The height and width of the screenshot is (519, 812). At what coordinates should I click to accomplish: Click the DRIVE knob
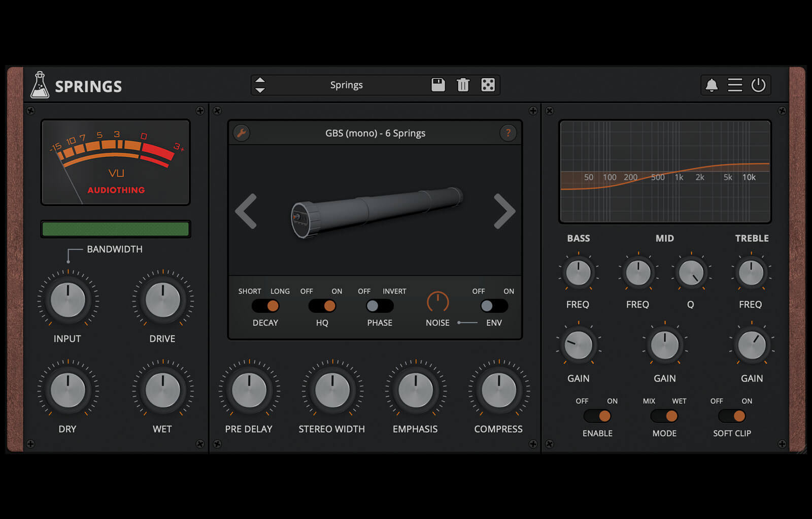pyautogui.click(x=162, y=300)
